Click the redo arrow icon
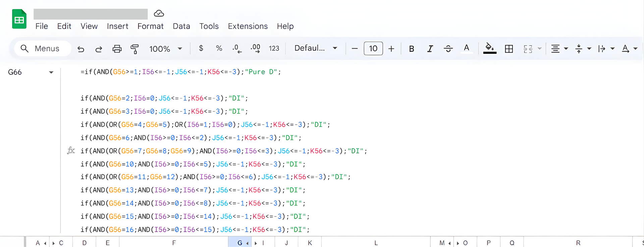 pos(99,49)
